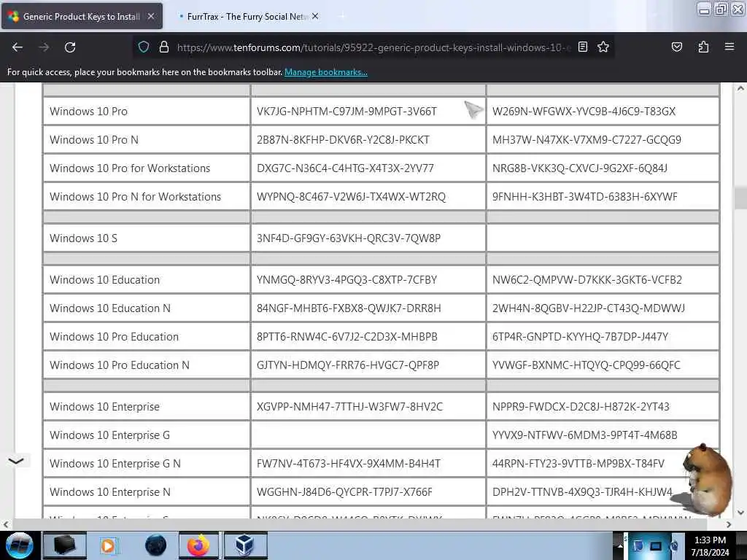Image resolution: width=747 pixels, height=560 pixels.
Task: Select the Windows 10 S label
Action: click(x=83, y=238)
